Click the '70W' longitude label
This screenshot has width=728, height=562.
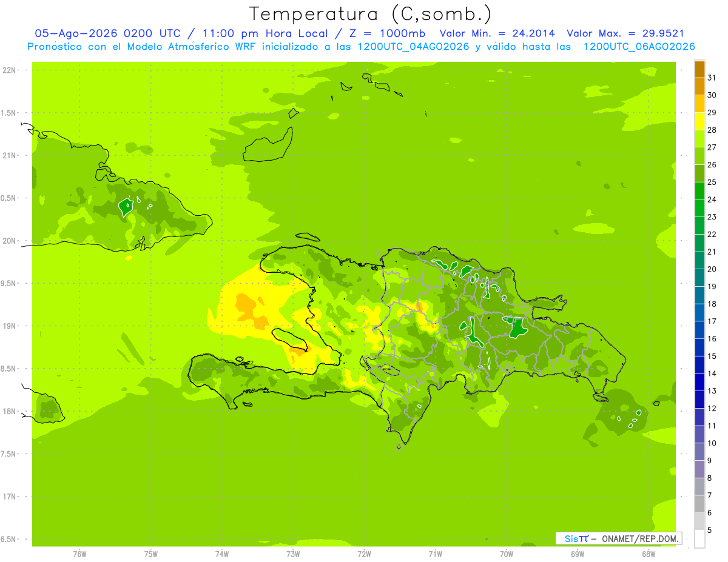coord(507,554)
